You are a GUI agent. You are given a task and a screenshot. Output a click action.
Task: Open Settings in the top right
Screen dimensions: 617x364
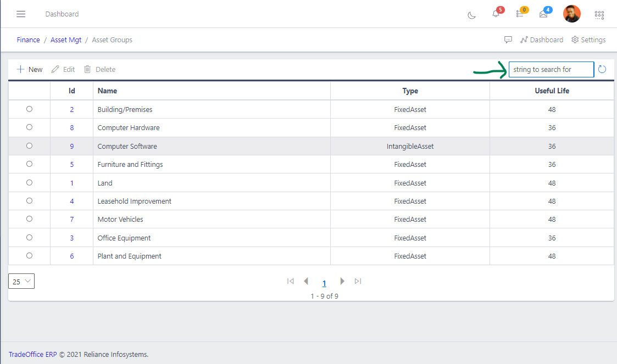[588, 40]
